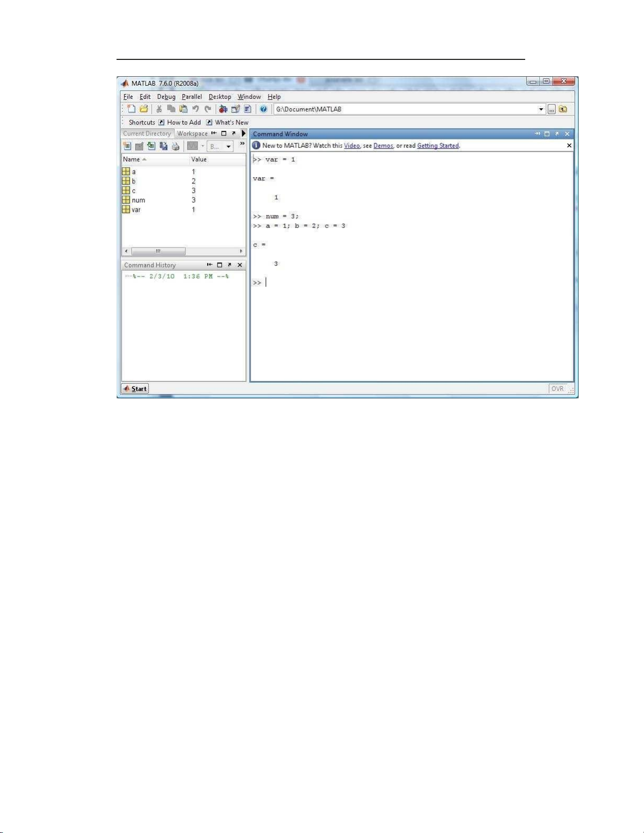Image resolution: width=644 pixels, height=833 pixels.
Task: Click the MATLAB Start button
Action: [x=135, y=388]
